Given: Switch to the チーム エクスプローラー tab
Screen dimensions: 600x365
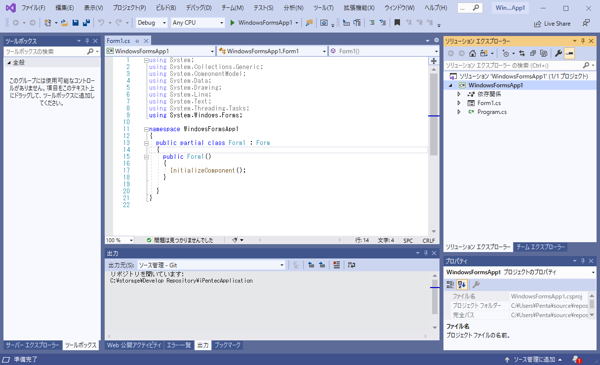Looking at the screenshot, I should click(540, 247).
